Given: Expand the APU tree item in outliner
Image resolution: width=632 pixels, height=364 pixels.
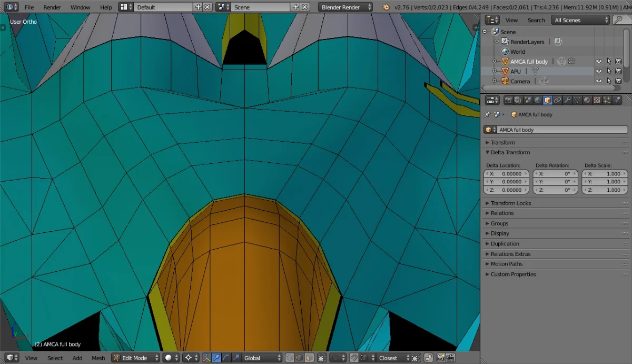Looking at the screenshot, I should [495, 71].
